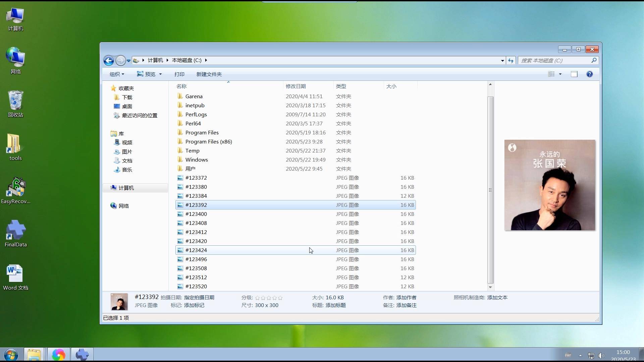The height and width of the screenshot is (362, 644).
Task: Click 新建文件夹 toolbar button
Action: tap(209, 74)
